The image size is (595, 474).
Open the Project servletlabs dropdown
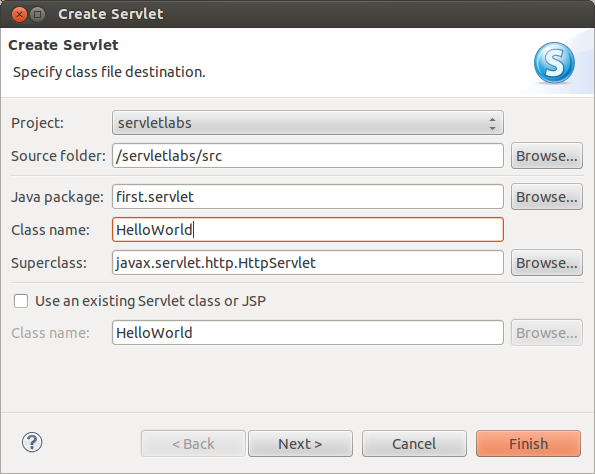(308, 123)
